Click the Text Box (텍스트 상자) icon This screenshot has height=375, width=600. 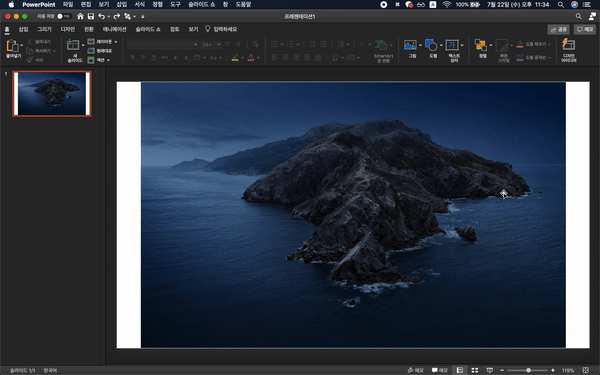(x=452, y=45)
